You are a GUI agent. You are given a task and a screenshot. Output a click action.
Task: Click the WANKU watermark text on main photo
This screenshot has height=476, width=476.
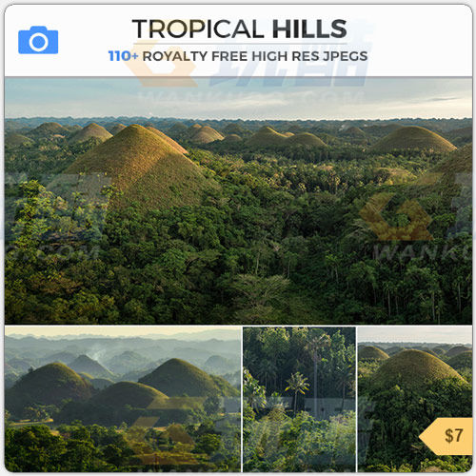(422, 253)
